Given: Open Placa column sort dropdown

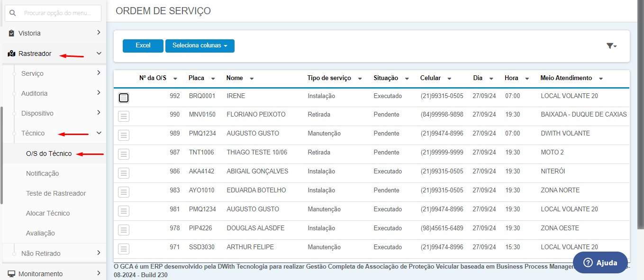Looking at the screenshot, I should (x=213, y=79).
